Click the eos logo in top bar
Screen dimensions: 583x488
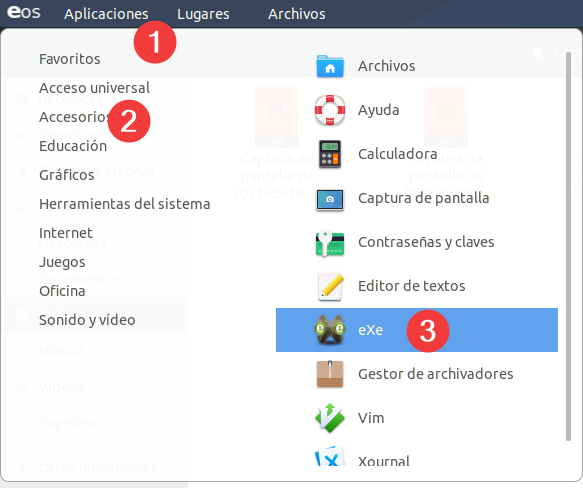click(24, 12)
